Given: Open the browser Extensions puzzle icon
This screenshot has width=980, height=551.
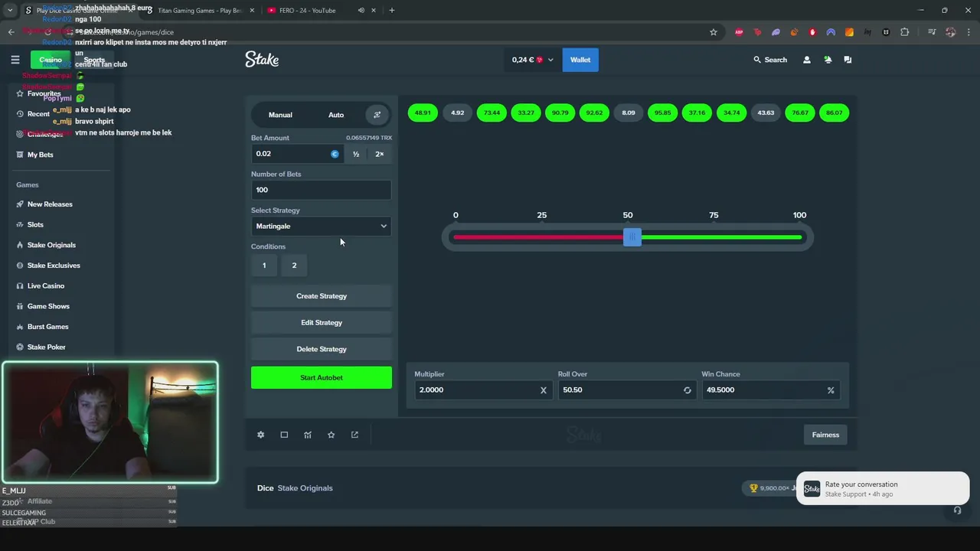Looking at the screenshot, I should [905, 32].
